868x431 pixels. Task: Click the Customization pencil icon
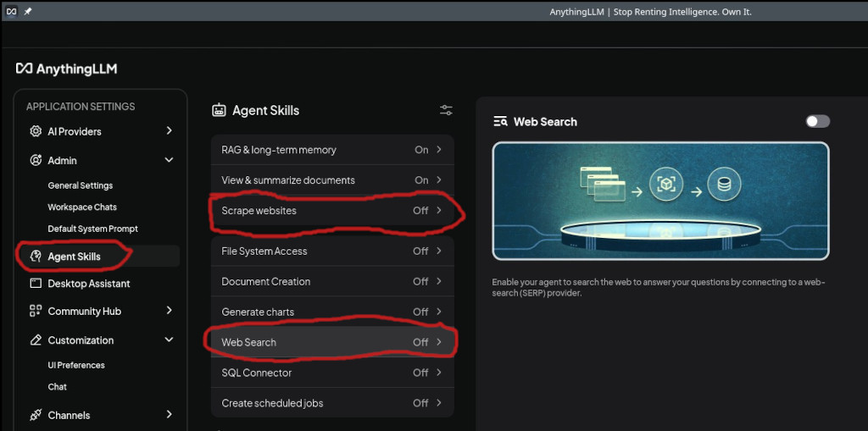pos(36,340)
